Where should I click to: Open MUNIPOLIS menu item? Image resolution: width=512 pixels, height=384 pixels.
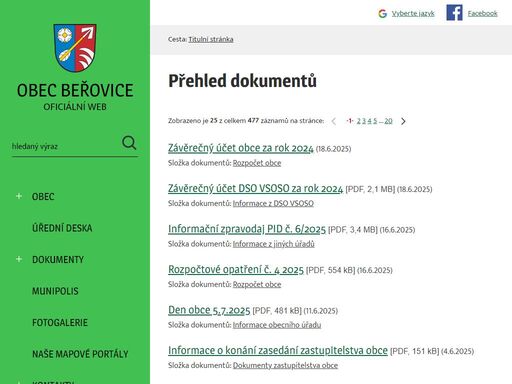point(55,291)
